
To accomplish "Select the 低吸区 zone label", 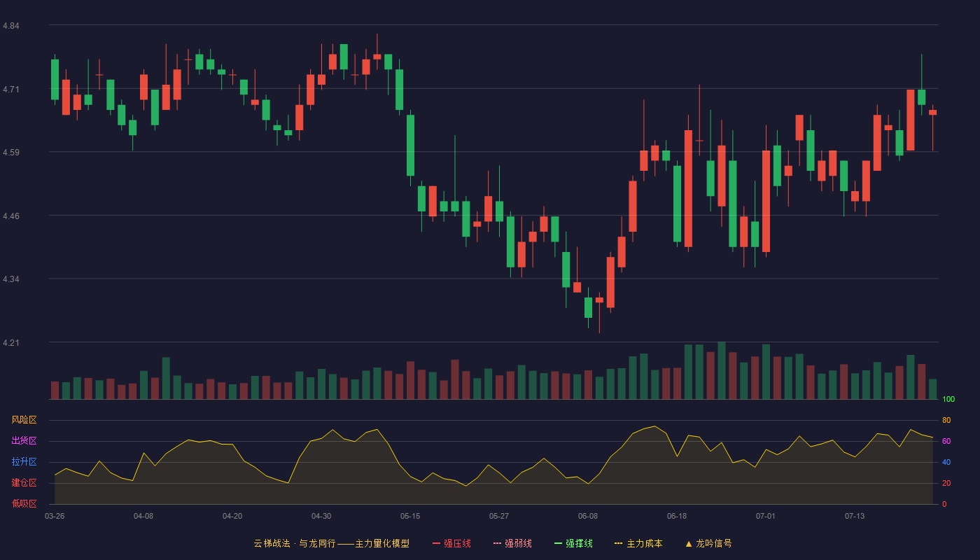I will pos(24,504).
